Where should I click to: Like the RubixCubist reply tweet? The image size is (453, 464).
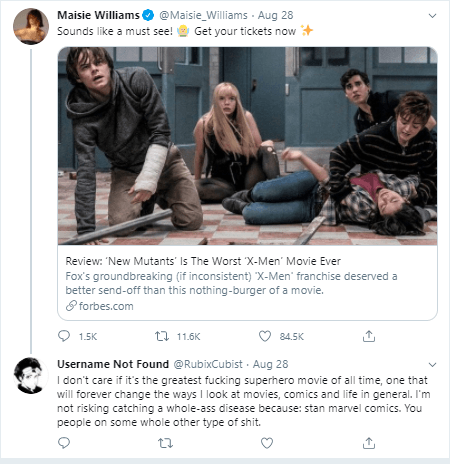tap(267, 443)
